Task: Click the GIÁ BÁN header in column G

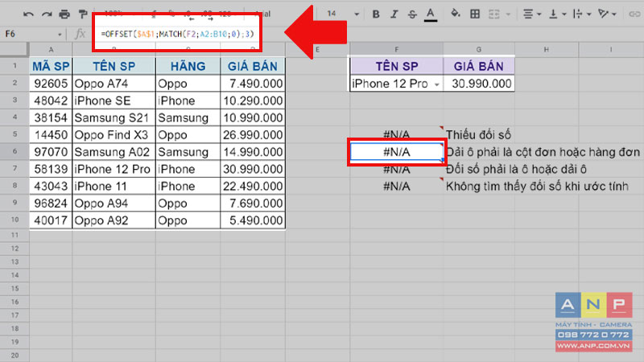Action: point(478,66)
